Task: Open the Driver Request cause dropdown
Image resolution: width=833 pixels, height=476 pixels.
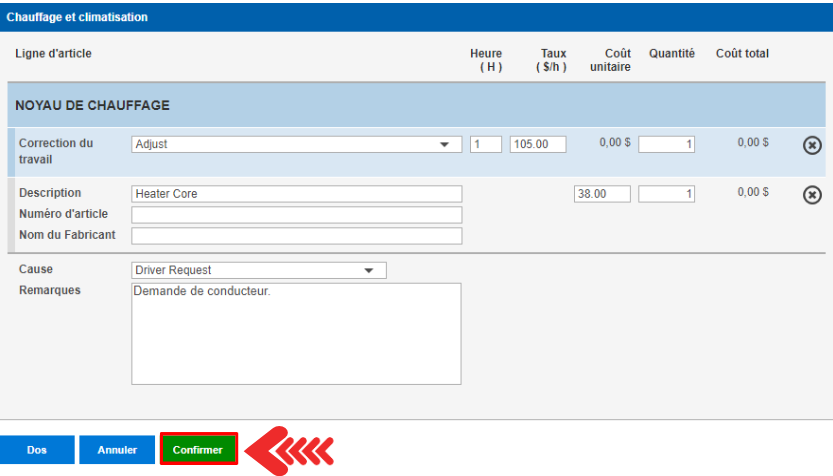Action: pos(259,270)
